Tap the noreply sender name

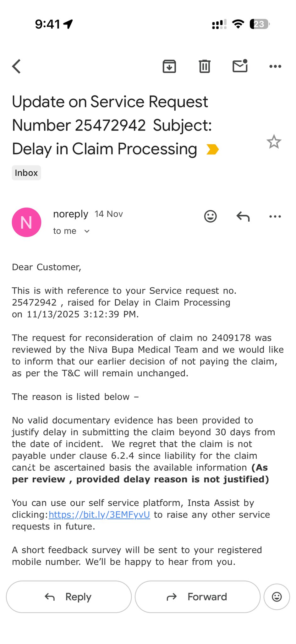(x=71, y=214)
